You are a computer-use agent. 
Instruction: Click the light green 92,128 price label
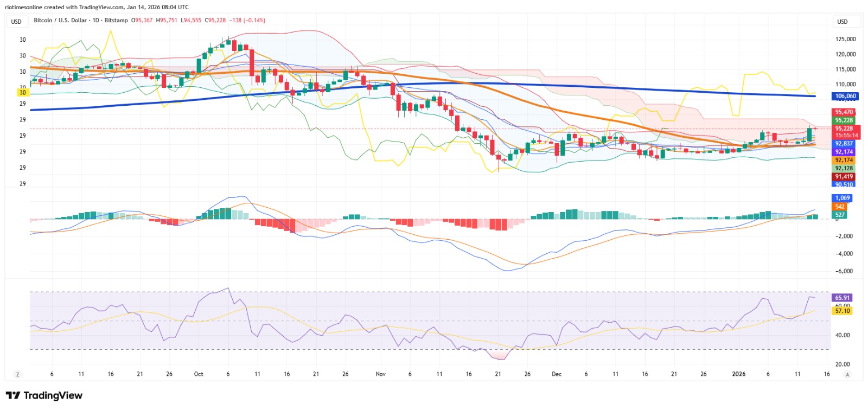(x=844, y=168)
